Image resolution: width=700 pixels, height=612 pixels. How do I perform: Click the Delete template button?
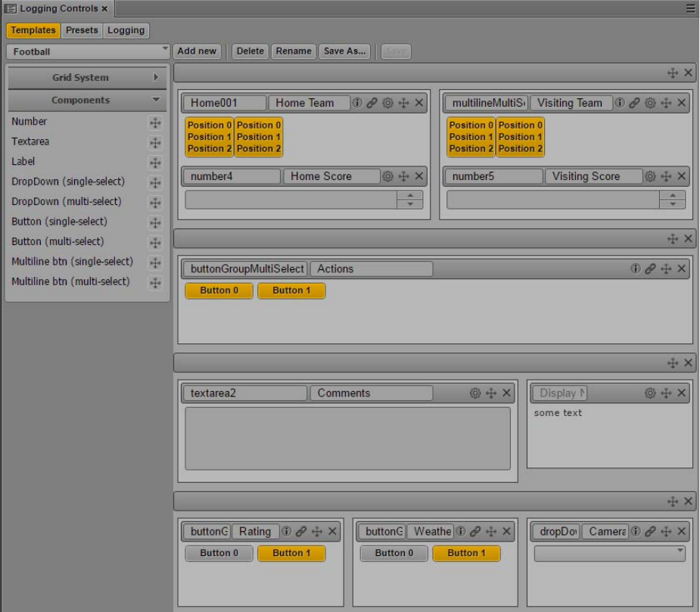click(250, 51)
